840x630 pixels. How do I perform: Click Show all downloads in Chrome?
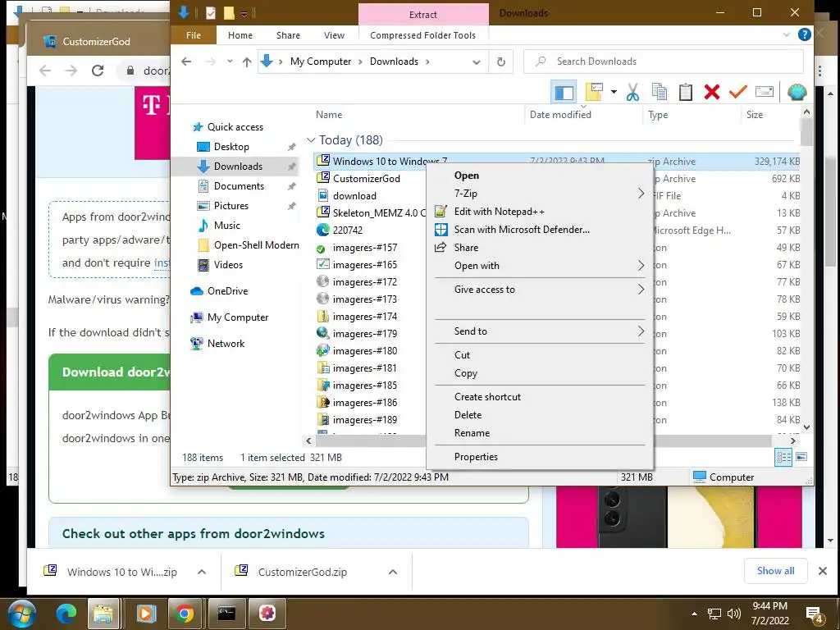(x=775, y=571)
